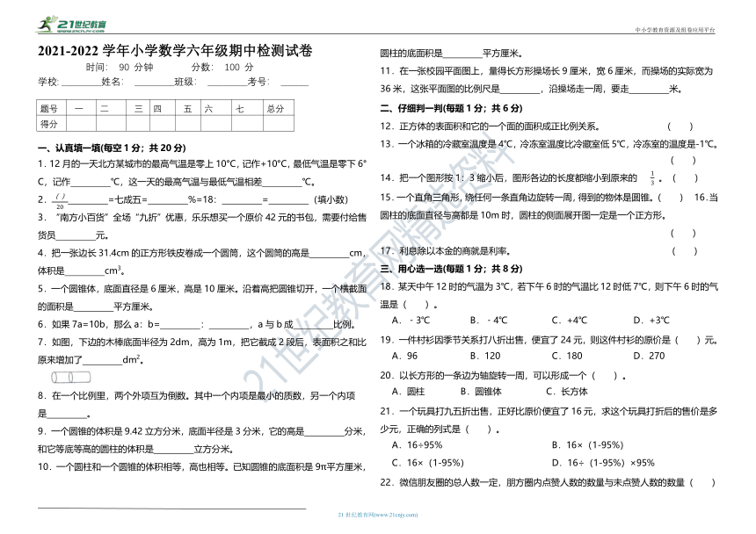This screenshot has height=534, width=756.
Task: Click the empty score cell under 总分
Action: [279, 124]
